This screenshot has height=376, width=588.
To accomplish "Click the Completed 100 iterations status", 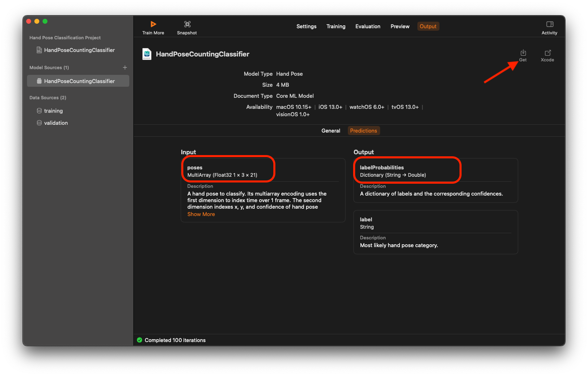I will coord(175,340).
